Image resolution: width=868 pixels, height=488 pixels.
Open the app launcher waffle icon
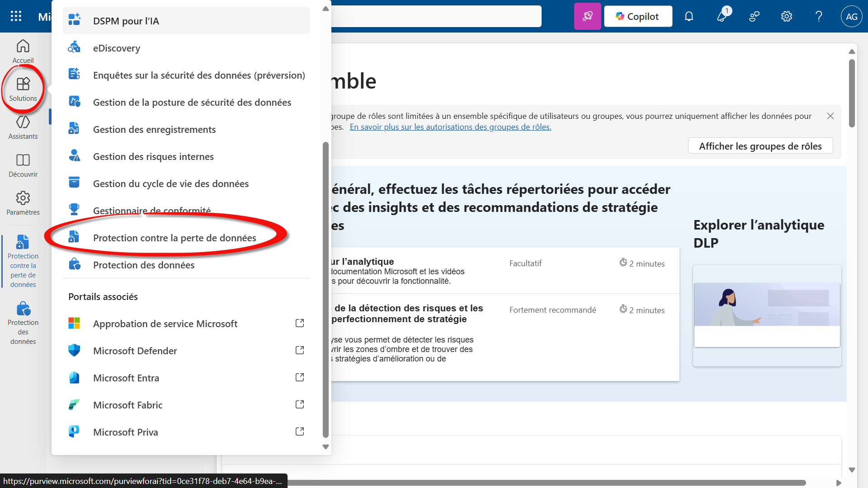[x=16, y=16]
